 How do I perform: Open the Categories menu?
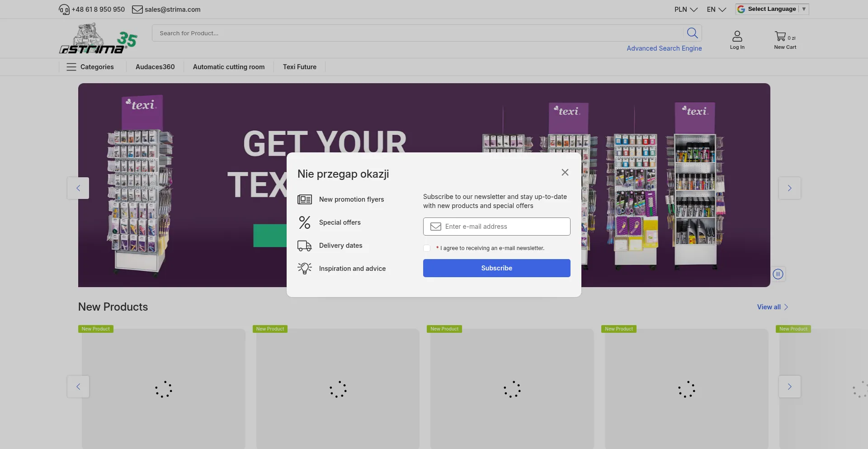click(x=90, y=67)
